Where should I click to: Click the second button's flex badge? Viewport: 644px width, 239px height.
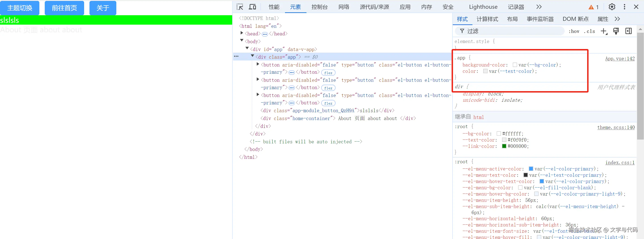pos(328,88)
